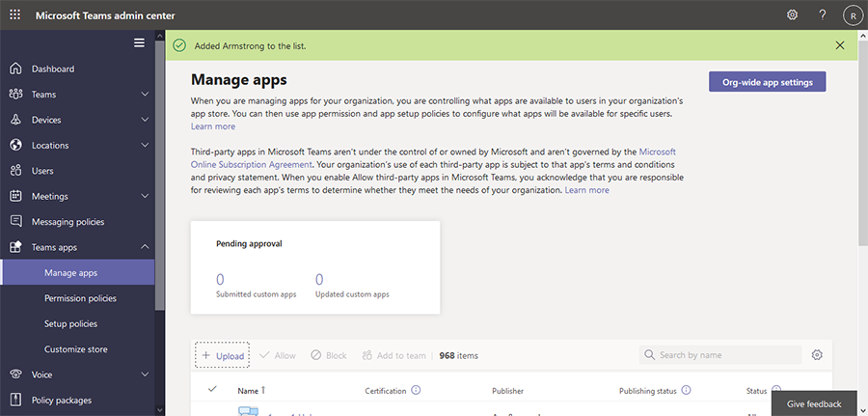Dismiss the Added Armstrong notification banner
Image resolution: width=868 pixels, height=416 pixels.
pos(840,45)
